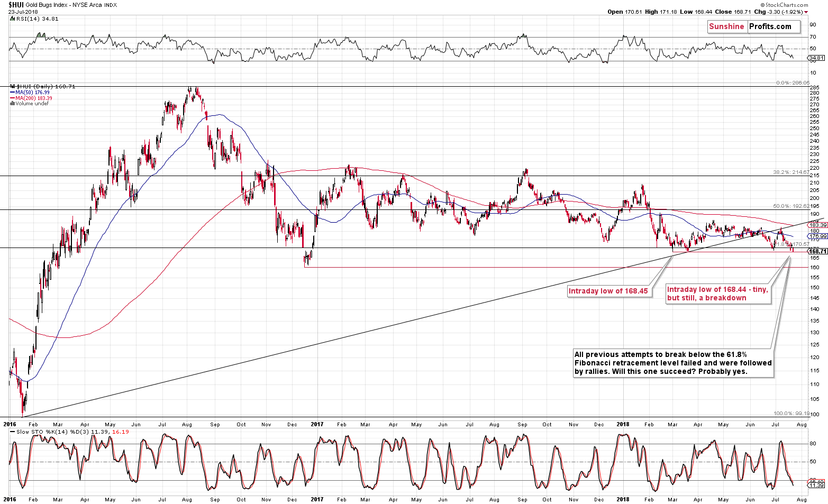The image size is (828, 504).
Task: Click the 0.0%: 286.05 Fibonacci label
Action: (x=793, y=83)
